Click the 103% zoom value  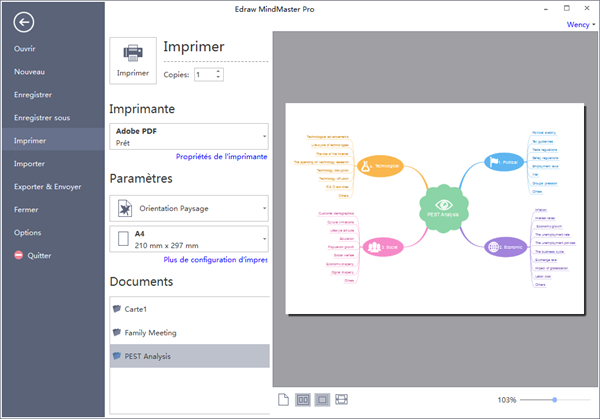pyautogui.click(x=507, y=400)
